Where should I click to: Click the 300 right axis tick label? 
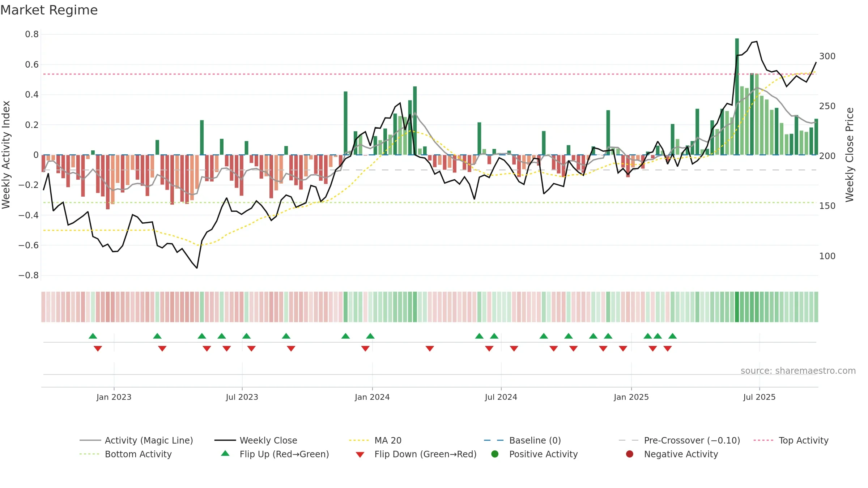827,56
